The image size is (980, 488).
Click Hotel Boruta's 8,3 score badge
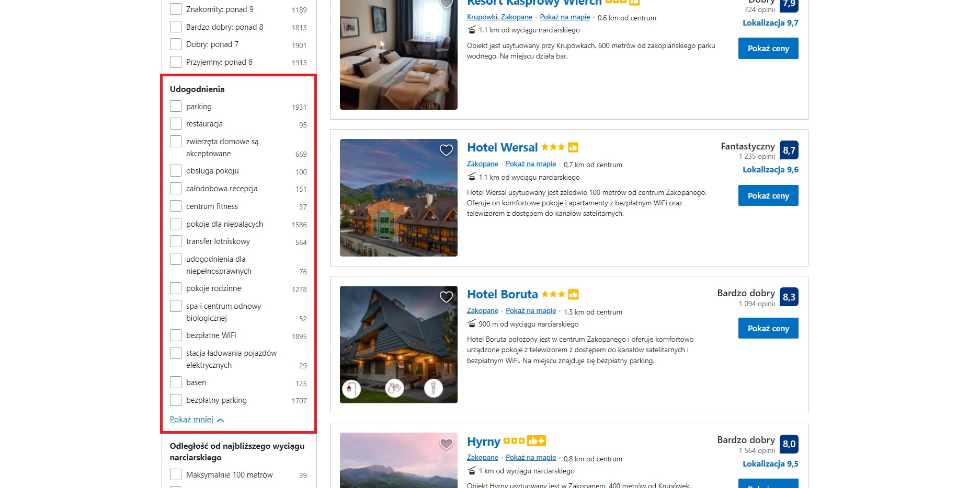789,297
